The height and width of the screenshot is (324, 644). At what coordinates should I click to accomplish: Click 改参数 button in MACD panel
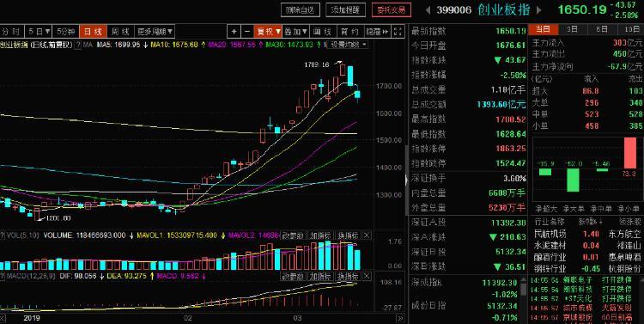click(x=294, y=276)
